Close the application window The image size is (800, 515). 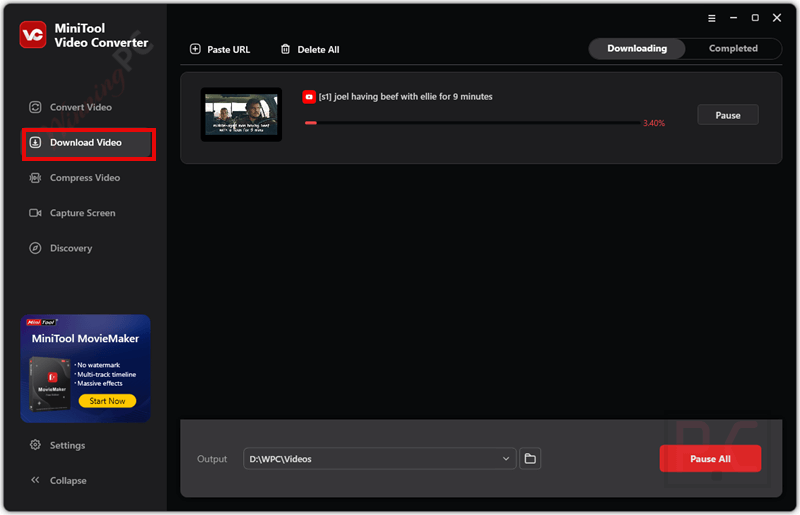(777, 18)
